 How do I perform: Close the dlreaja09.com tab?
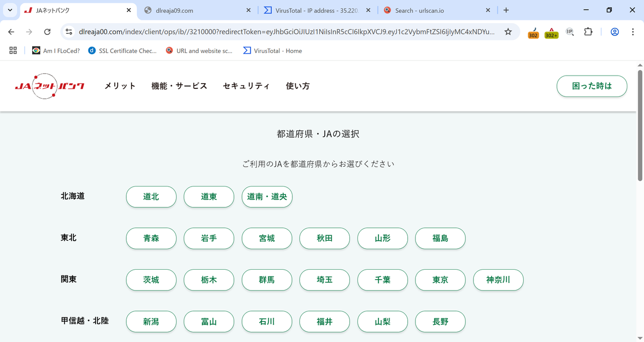(x=248, y=10)
